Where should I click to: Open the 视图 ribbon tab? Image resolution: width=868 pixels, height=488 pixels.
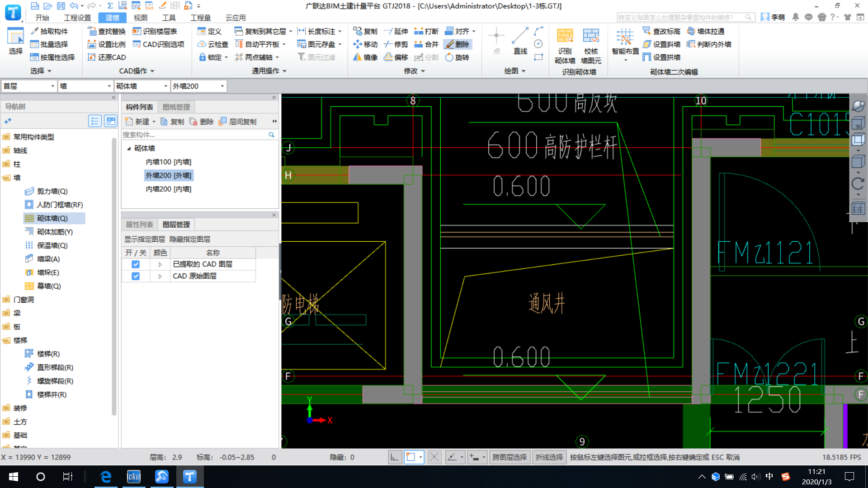click(x=140, y=18)
